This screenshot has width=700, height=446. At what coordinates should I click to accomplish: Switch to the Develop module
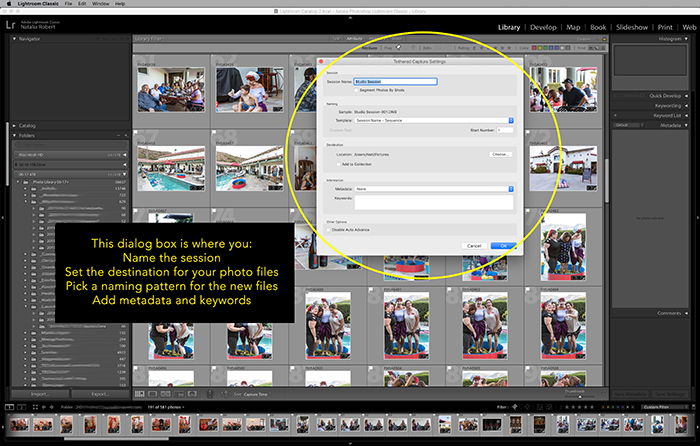pyautogui.click(x=543, y=27)
